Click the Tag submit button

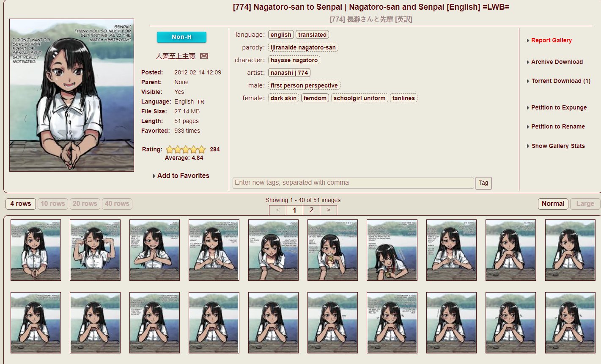(483, 183)
